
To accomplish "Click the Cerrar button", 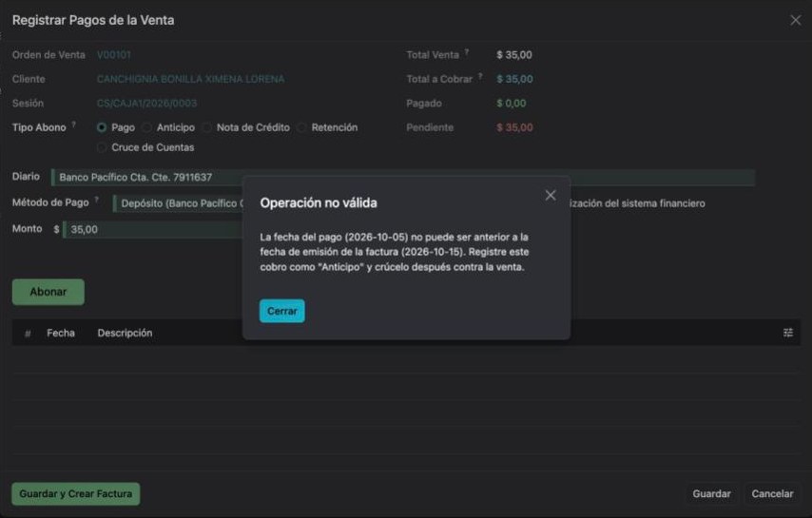I will [x=282, y=311].
